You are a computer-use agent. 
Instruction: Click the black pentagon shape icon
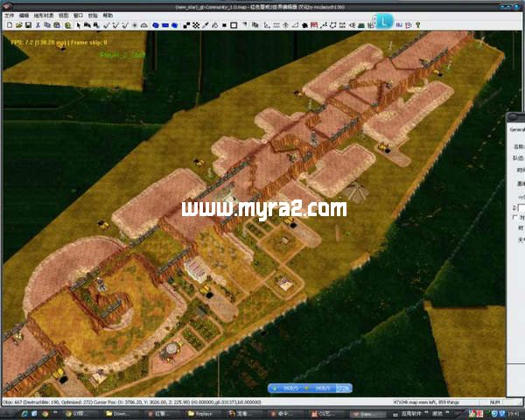304,25
